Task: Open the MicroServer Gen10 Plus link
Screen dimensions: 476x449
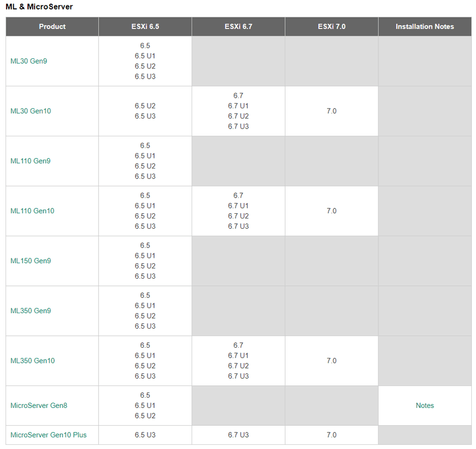Action: click(x=49, y=435)
